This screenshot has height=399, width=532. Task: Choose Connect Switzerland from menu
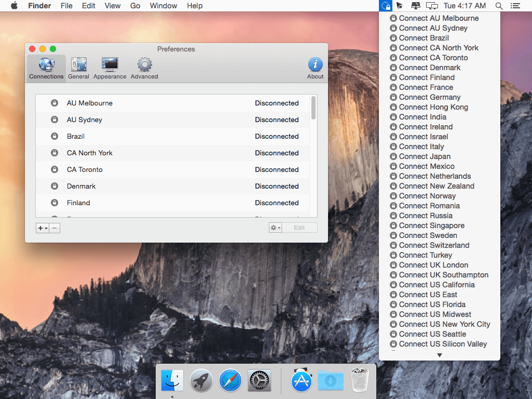(440, 245)
